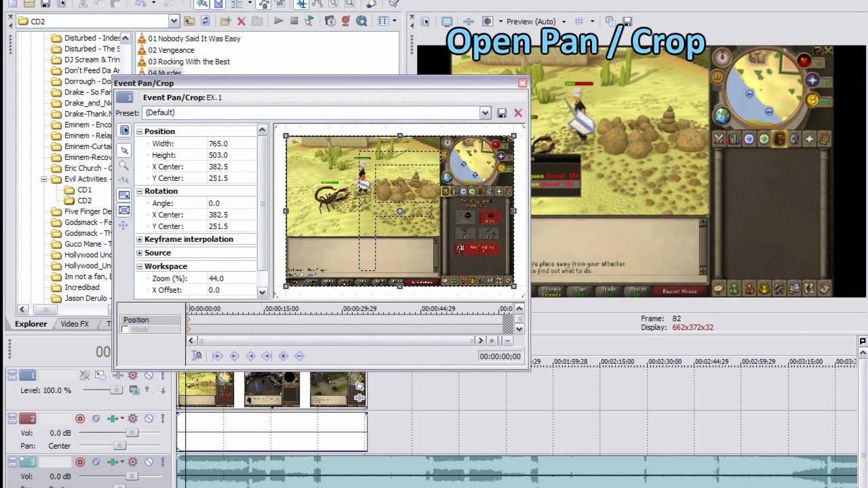Create a new folder in Explorer
Image resolution: width=868 pixels, height=488 pixels.
click(x=226, y=21)
